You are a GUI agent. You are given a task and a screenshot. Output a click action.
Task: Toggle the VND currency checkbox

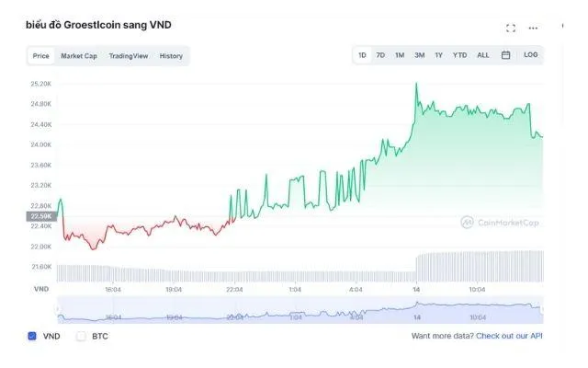click(32, 337)
